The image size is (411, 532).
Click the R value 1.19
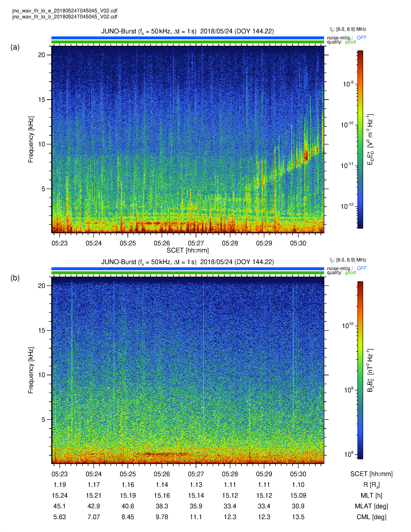[60, 485]
